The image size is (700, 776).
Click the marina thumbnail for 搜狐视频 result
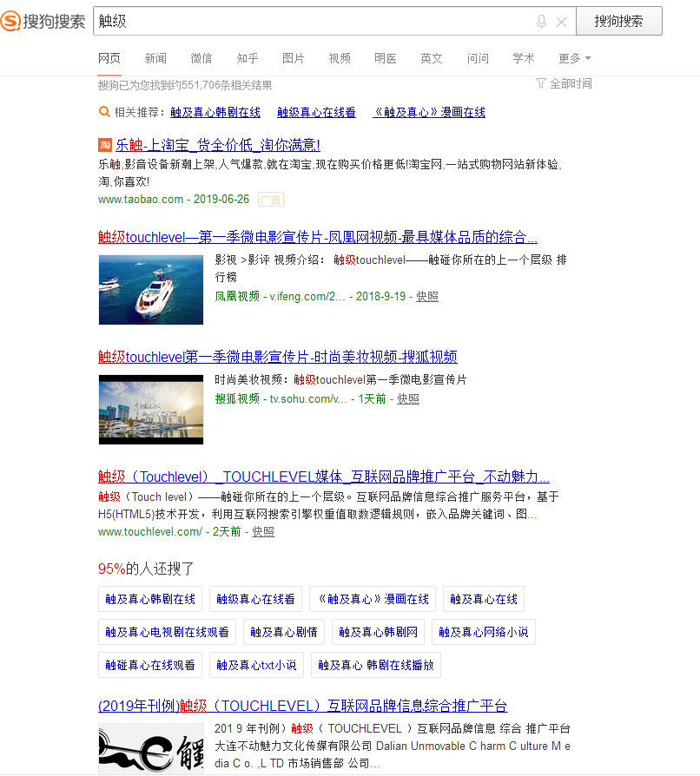(151, 410)
